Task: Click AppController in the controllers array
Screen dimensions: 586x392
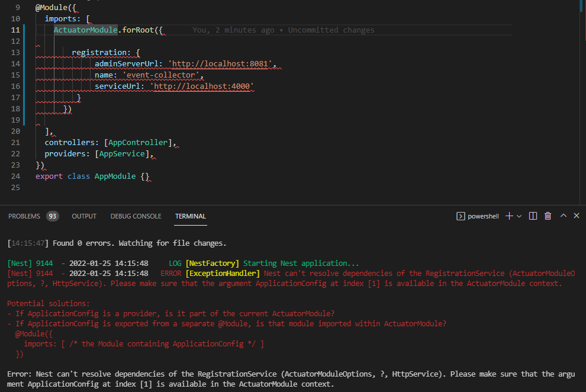Action: click(137, 142)
